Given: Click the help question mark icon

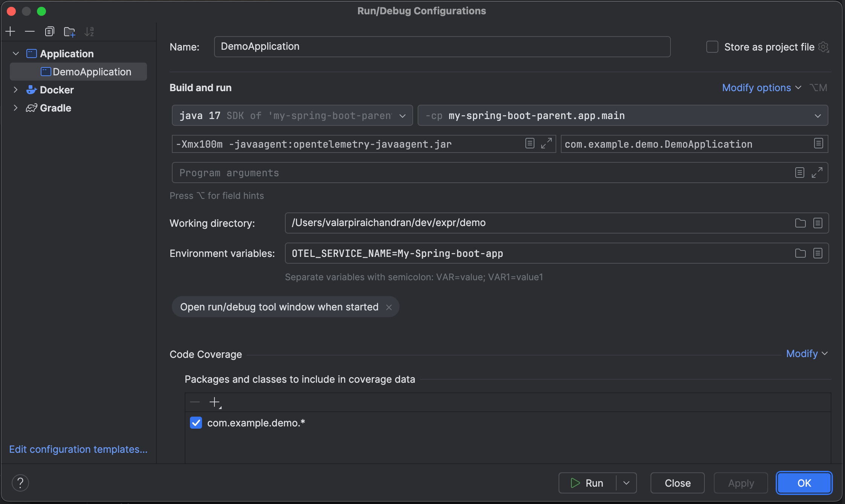Looking at the screenshot, I should coord(20,483).
